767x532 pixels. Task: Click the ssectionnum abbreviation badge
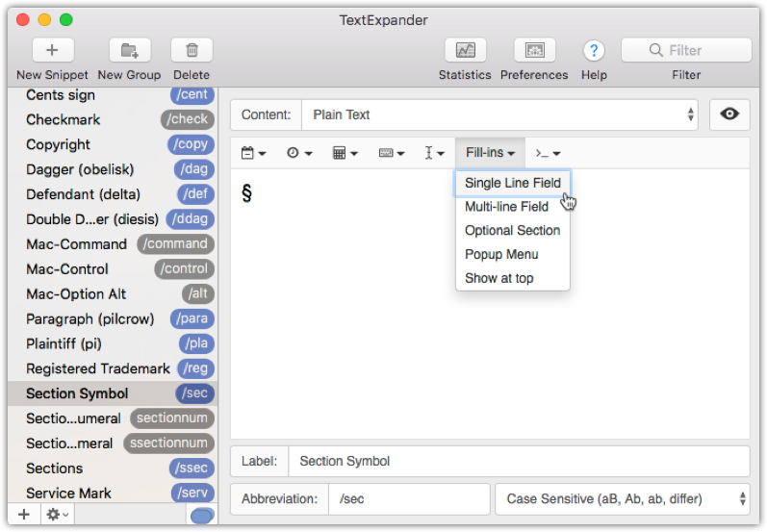pyautogui.click(x=168, y=443)
